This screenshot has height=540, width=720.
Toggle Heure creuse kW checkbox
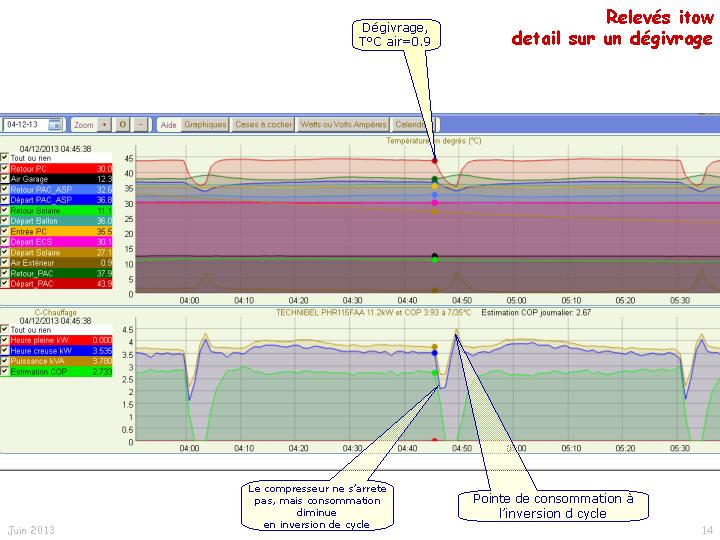[5, 351]
